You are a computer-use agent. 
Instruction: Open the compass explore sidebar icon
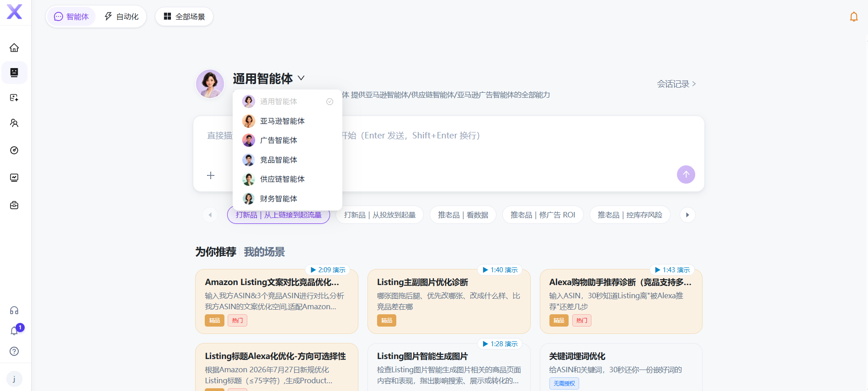(x=14, y=150)
